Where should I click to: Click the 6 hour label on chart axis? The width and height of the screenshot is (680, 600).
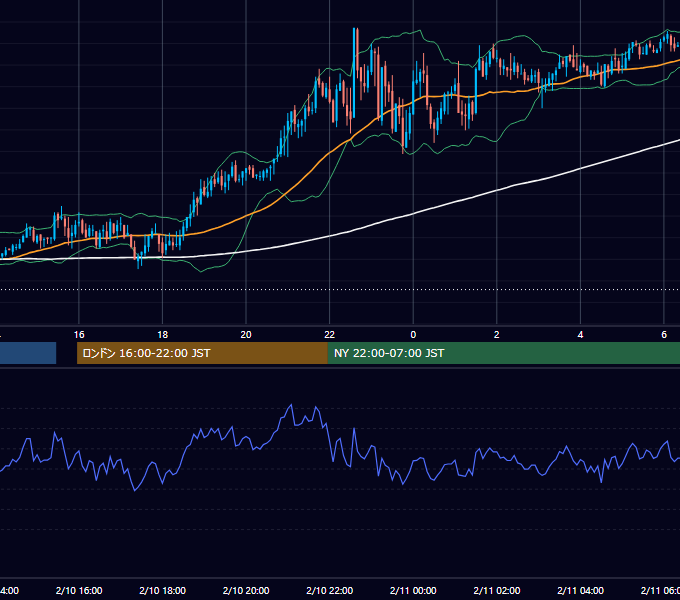point(664,335)
